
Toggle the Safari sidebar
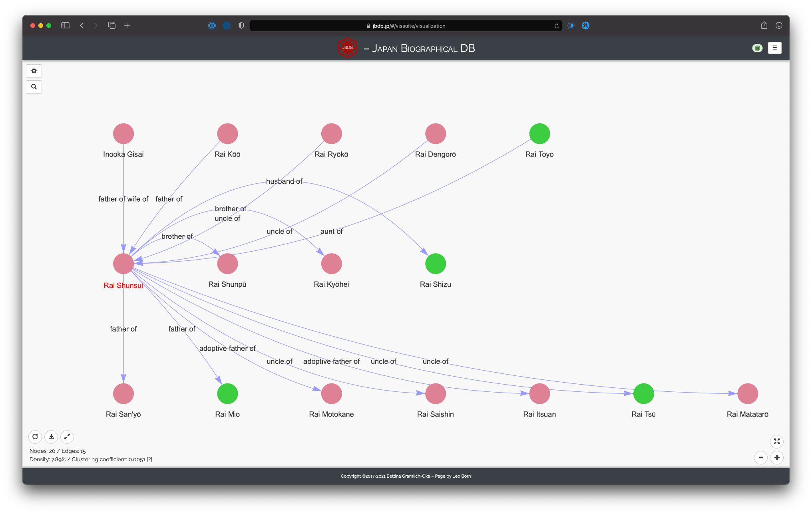tap(65, 26)
